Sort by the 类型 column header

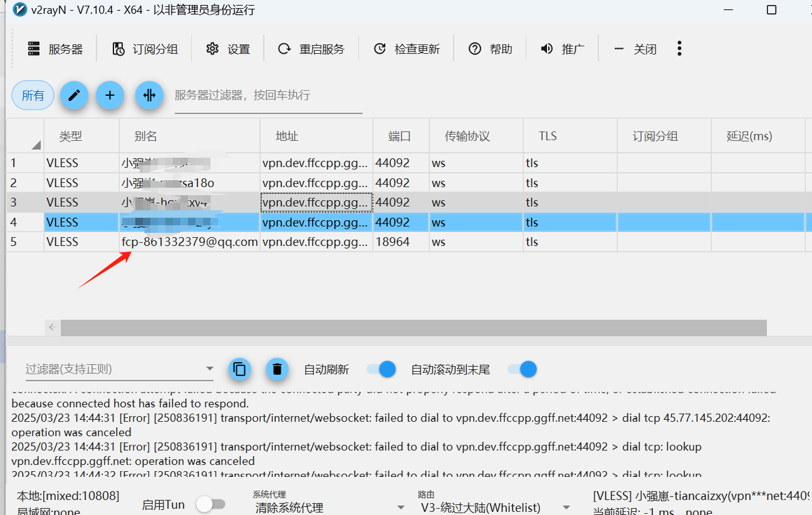click(82, 136)
